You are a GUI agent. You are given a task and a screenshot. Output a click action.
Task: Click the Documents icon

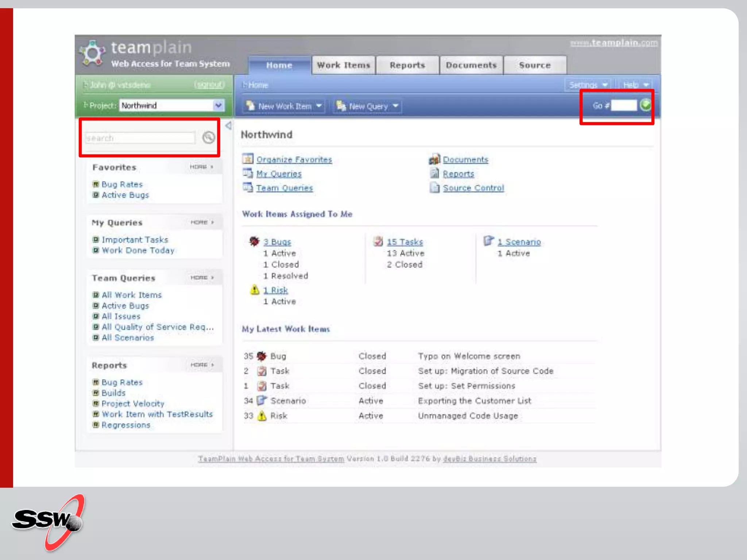434,159
